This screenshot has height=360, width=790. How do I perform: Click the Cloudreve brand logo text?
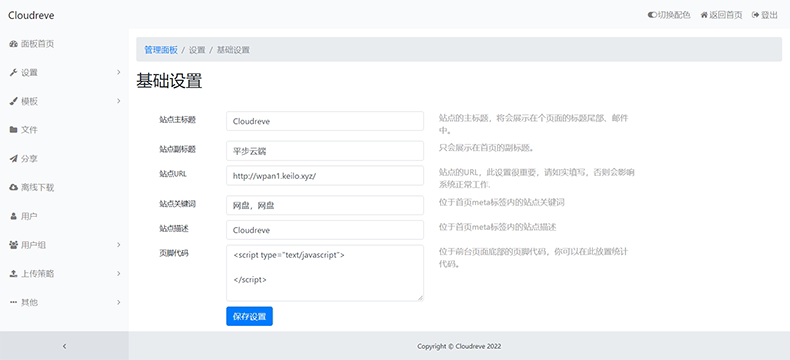click(31, 15)
